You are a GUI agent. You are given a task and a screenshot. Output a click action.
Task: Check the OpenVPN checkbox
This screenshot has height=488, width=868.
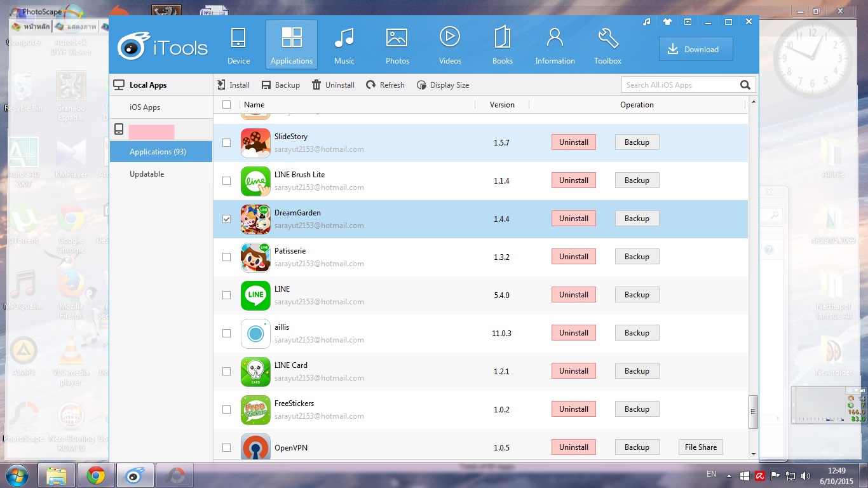coord(226,448)
